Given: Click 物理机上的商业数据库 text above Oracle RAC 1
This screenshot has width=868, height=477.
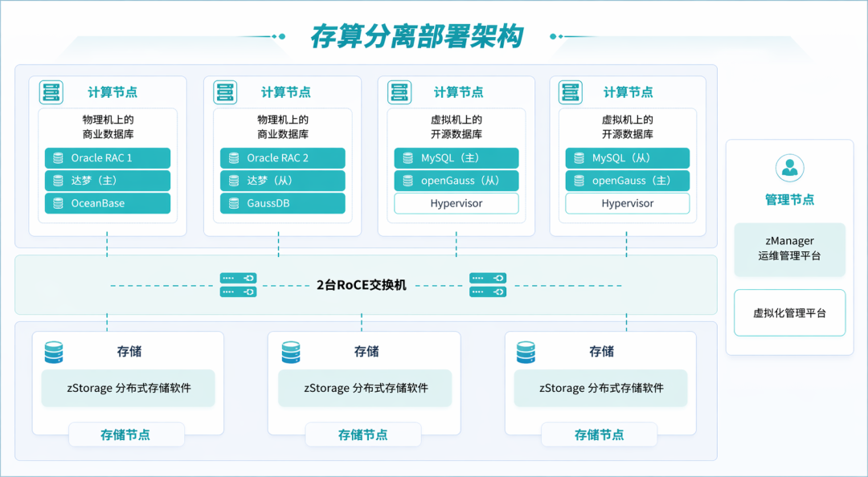Looking at the screenshot, I should (108, 127).
